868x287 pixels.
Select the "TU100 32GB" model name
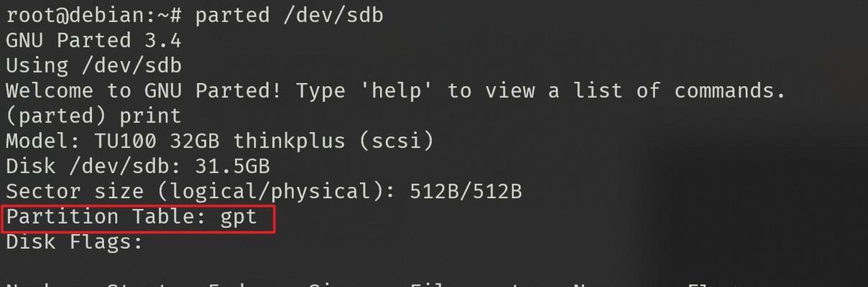[157, 141]
